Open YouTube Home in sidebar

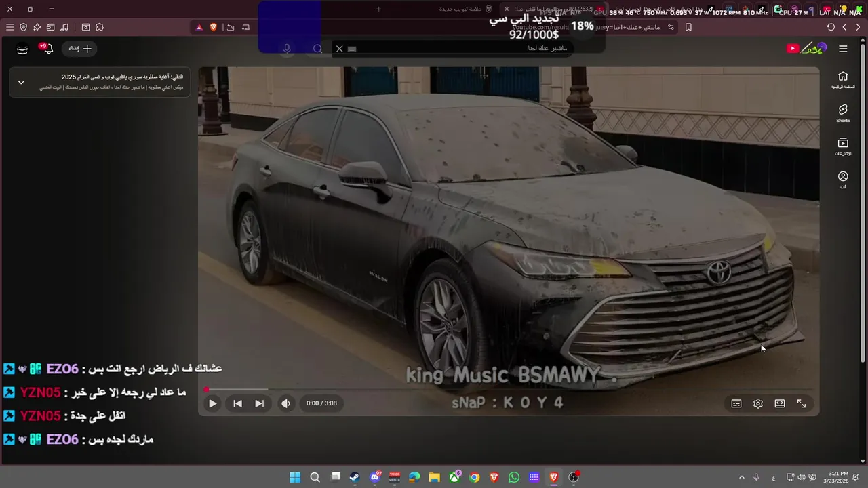tap(843, 80)
